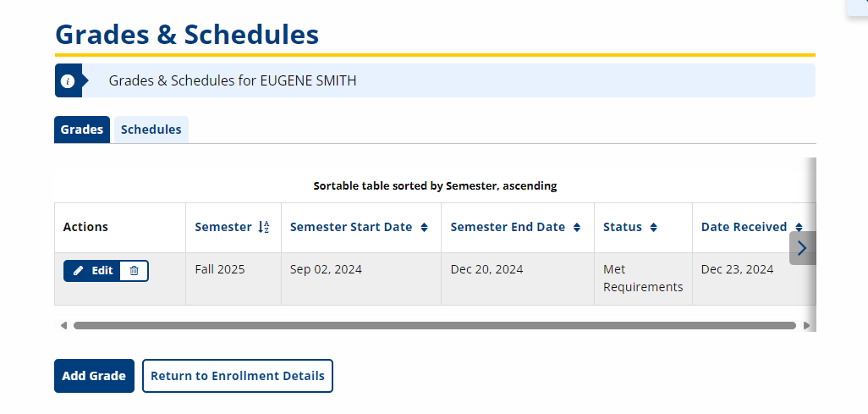Click the horizontal table scrollbar track
This screenshot has height=414, width=868.
coord(435,325)
